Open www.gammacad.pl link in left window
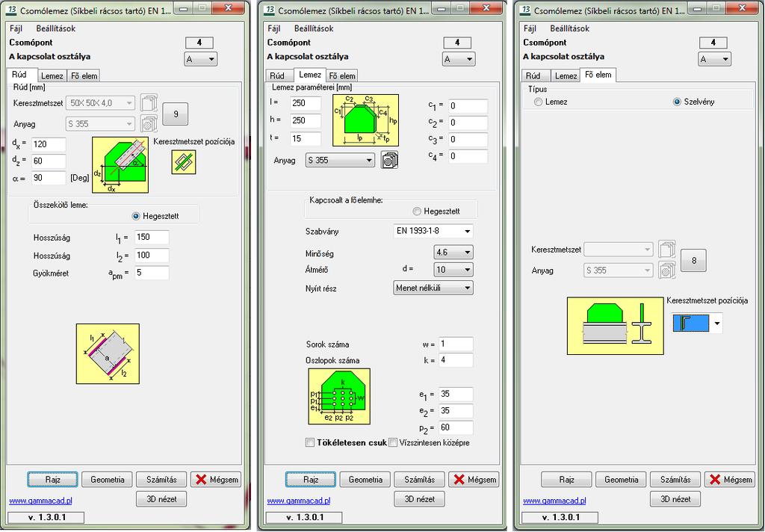The image size is (765, 532). click(40, 501)
